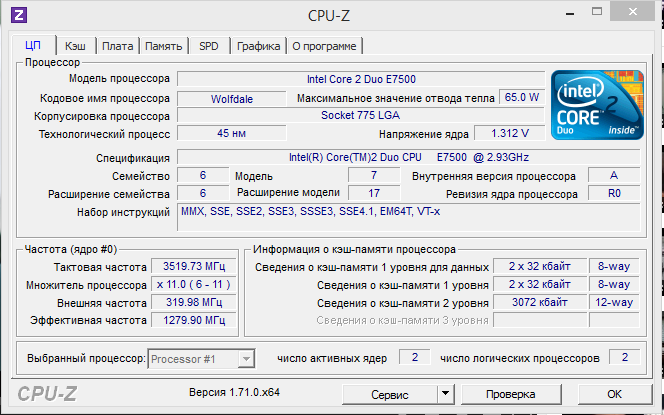Open the Processor #1 selection dropdown
Screen dimensions: 664x415
click(202, 359)
